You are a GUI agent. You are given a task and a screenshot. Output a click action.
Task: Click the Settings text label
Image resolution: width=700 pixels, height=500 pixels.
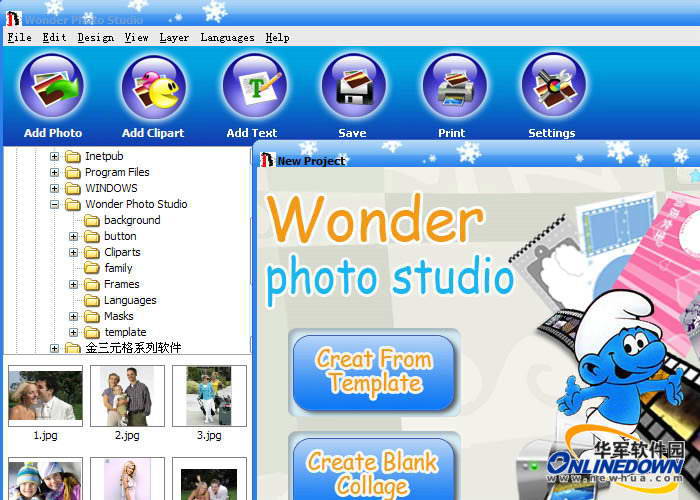[x=552, y=133]
